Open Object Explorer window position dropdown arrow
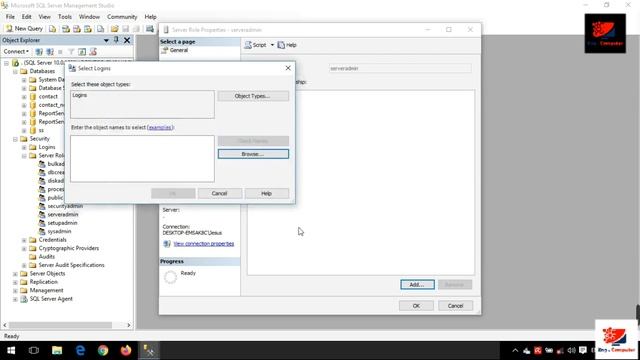 pos(106,40)
